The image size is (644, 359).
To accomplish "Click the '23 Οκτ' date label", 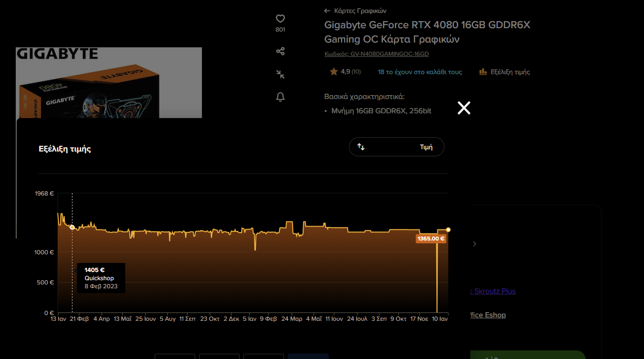I will pyautogui.click(x=210, y=318).
